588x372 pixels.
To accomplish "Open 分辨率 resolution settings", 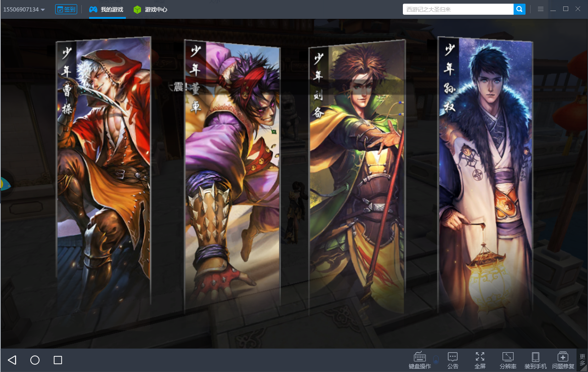I will click(508, 361).
